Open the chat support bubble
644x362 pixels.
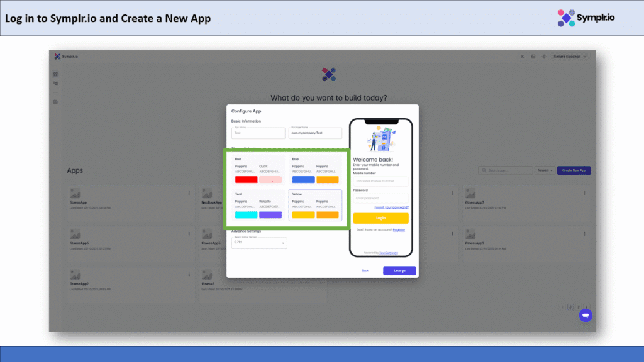[x=585, y=315]
